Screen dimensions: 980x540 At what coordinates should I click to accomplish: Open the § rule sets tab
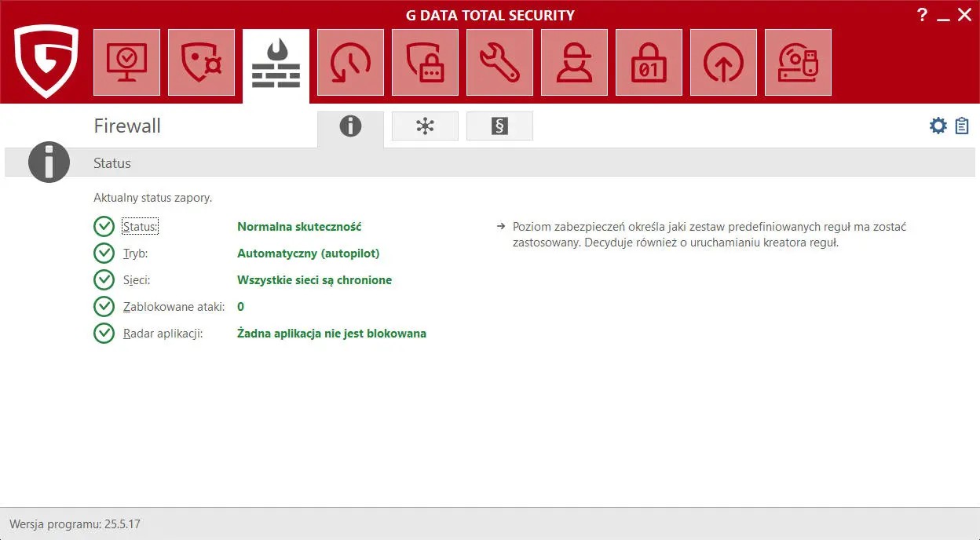[x=499, y=126]
